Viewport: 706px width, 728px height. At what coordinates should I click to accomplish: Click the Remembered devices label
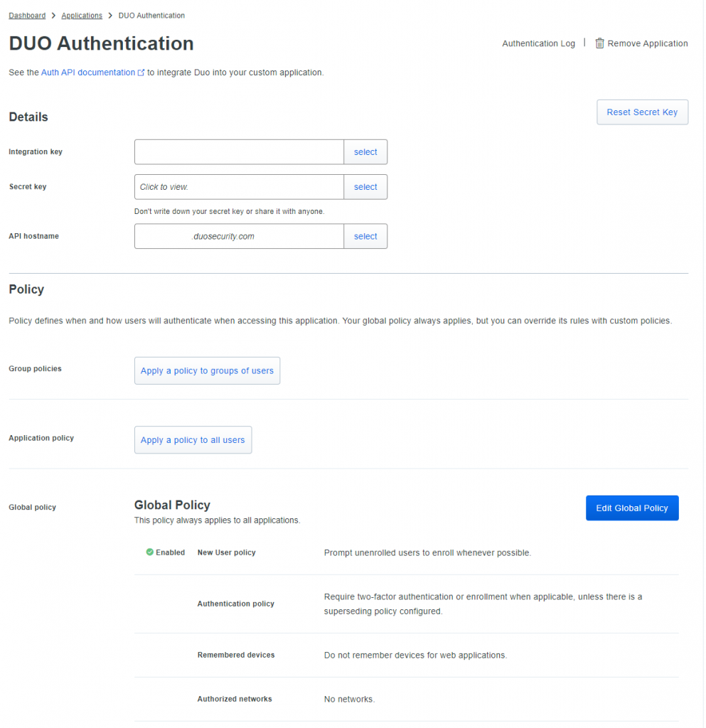coord(236,655)
